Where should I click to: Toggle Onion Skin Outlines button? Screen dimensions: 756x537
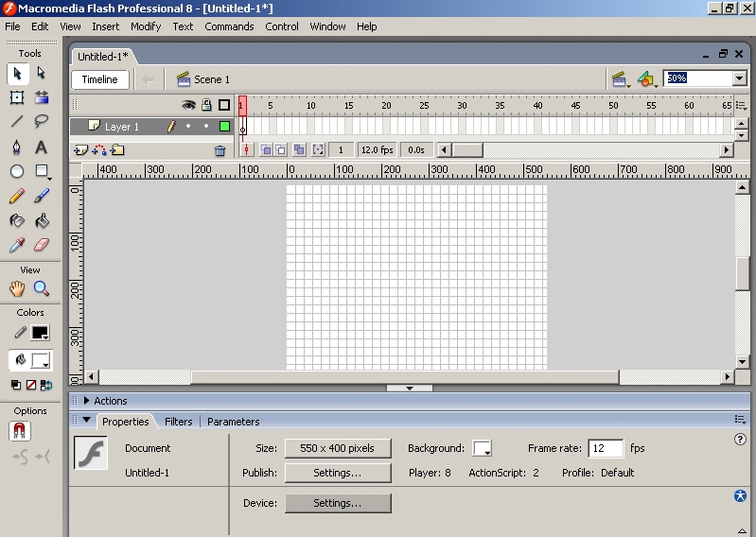pyautogui.click(x=281, y=149)
